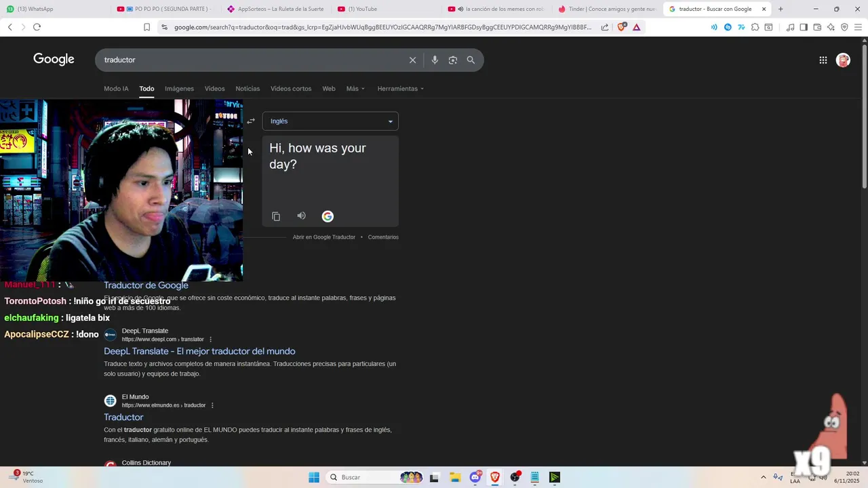The width and height of the screenshot is (868, 488).
Task: Open the DeepL Translate result link
Action: coord(199,351)
